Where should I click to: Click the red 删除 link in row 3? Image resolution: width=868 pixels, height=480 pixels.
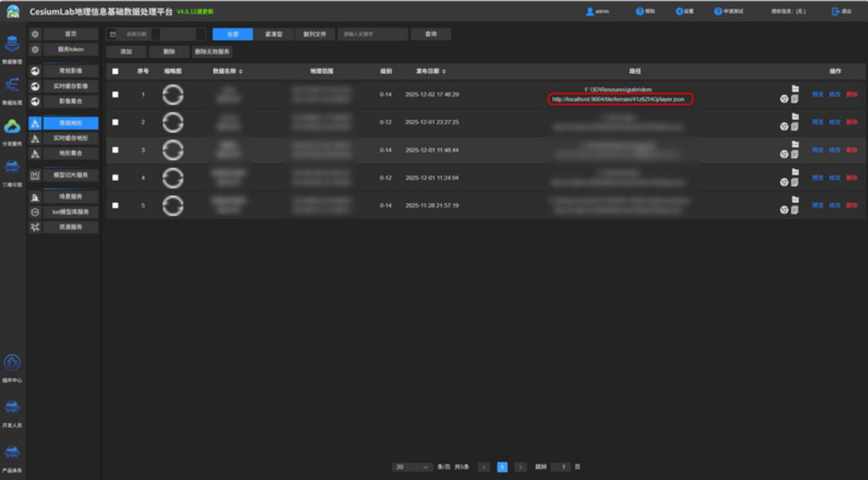852,150
